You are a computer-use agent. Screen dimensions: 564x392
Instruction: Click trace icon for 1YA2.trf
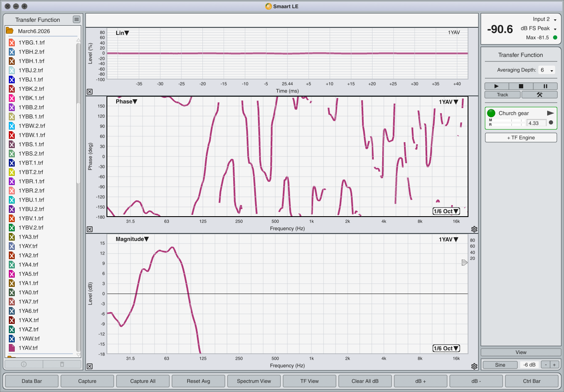pos(12,255)
